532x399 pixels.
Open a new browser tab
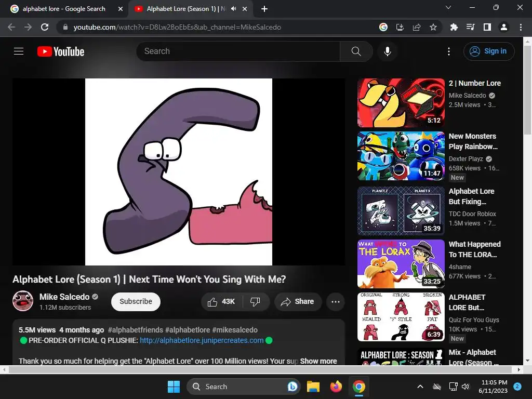(x=264, y=9)
